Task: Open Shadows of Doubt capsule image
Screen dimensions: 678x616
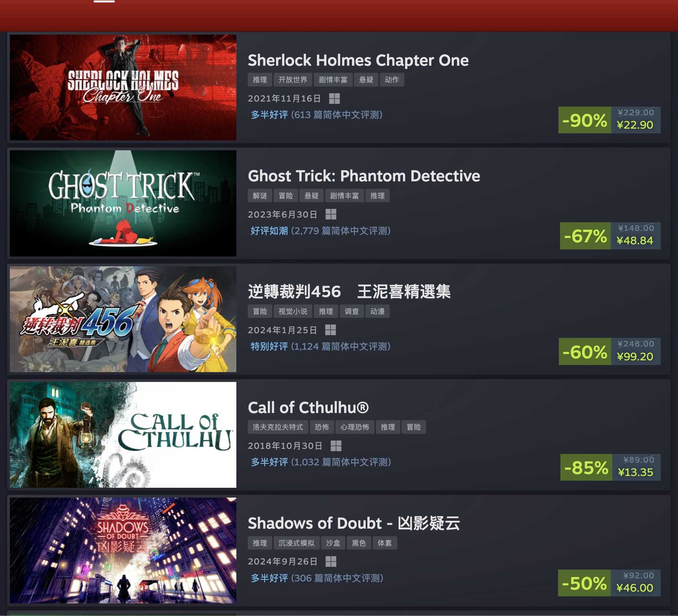Action: tap(123, 550)
